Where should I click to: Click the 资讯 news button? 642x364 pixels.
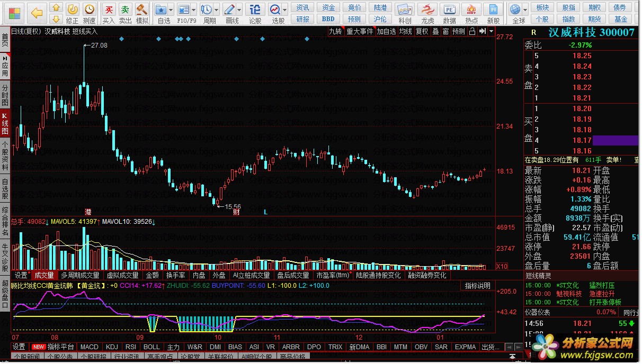302,7
